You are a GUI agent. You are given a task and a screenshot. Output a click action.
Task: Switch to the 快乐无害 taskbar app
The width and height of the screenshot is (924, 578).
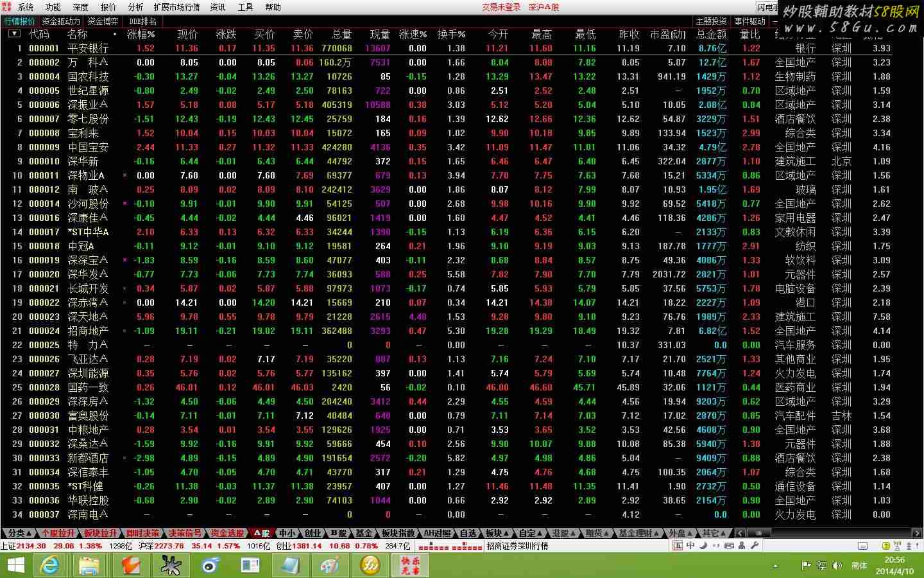410,566
